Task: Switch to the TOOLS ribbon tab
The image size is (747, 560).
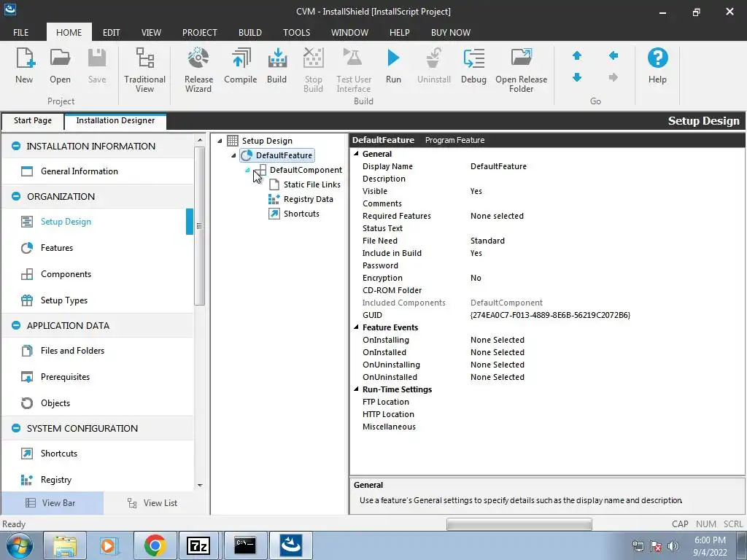Action: pyautogui.click(x=296, y=32)
